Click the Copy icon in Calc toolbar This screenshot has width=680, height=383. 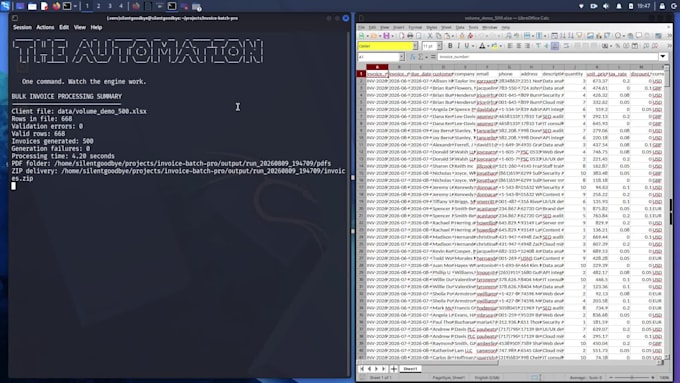click(x=438, y=36)
